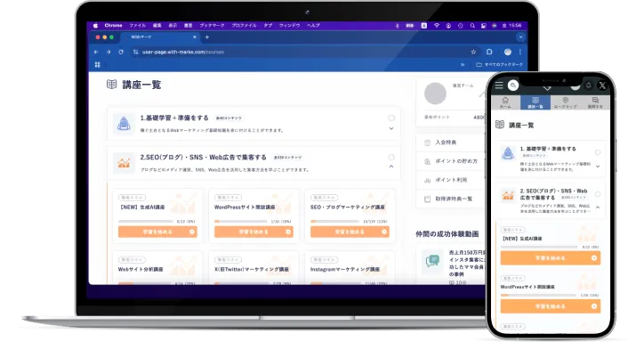644x342 pixels.
Task: Click the SEO・ブログマーケティング講座 progress bar
Action: pyautogui.click(x=335, y=221)
